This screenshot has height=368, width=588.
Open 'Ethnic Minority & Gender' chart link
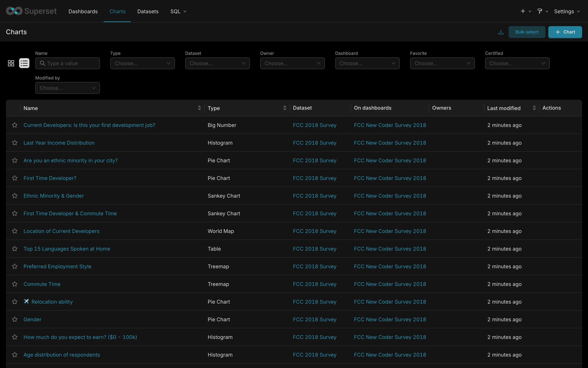[x=54, y=196]
